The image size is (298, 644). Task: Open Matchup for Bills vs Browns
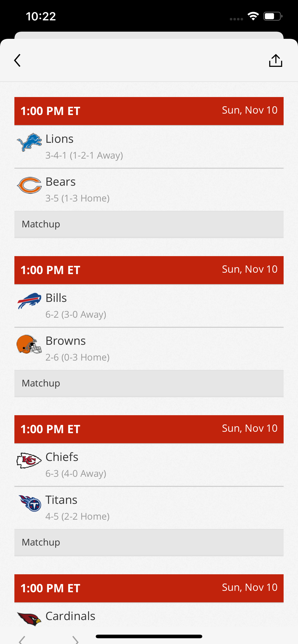point(149,383)
